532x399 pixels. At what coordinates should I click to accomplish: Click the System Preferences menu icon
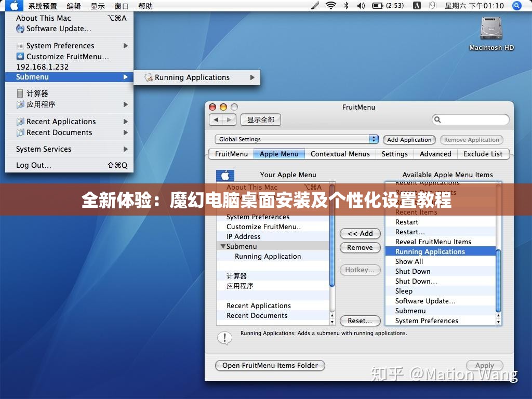pos(20,46)
